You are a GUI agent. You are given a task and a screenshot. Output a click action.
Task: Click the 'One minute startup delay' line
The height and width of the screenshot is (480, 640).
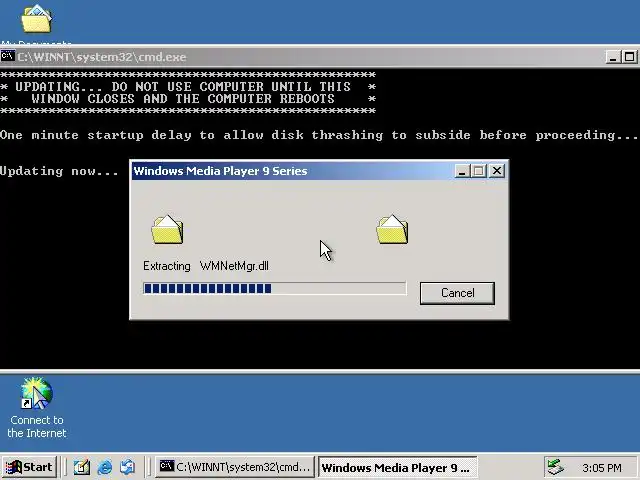point(319,135)
